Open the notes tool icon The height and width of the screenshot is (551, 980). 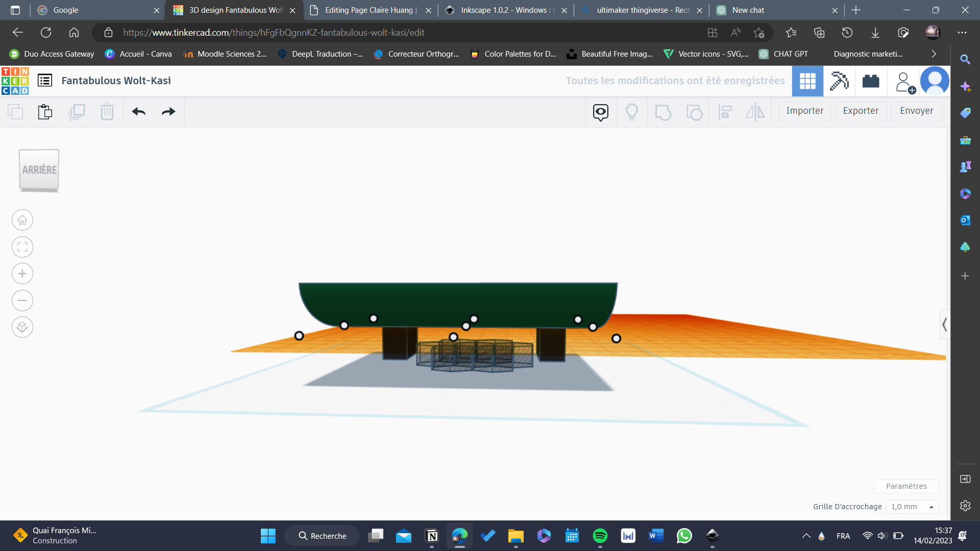coord(601,112)
